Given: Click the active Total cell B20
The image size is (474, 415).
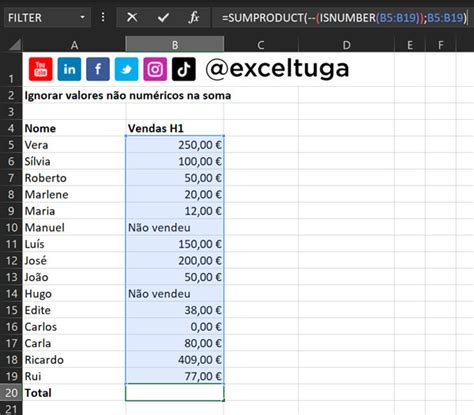Looking at the screenshot, I should [175, 393].
